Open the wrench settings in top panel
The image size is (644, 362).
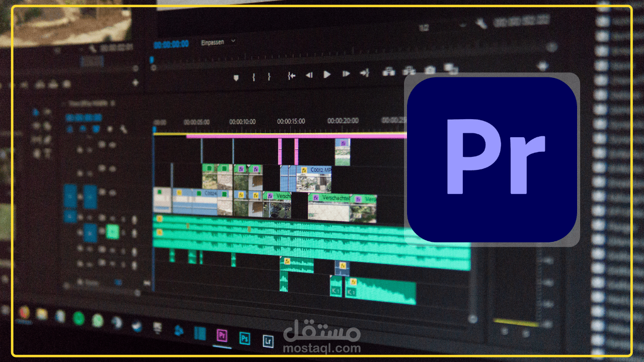[481, 23]
